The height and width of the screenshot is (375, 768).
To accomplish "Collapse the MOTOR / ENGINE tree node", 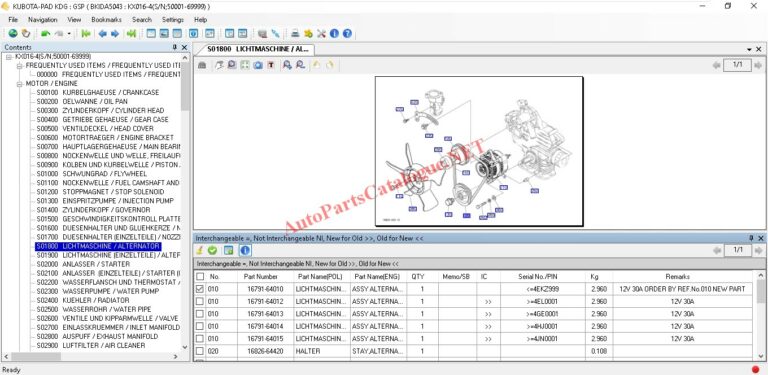I will tap(20, 84).
